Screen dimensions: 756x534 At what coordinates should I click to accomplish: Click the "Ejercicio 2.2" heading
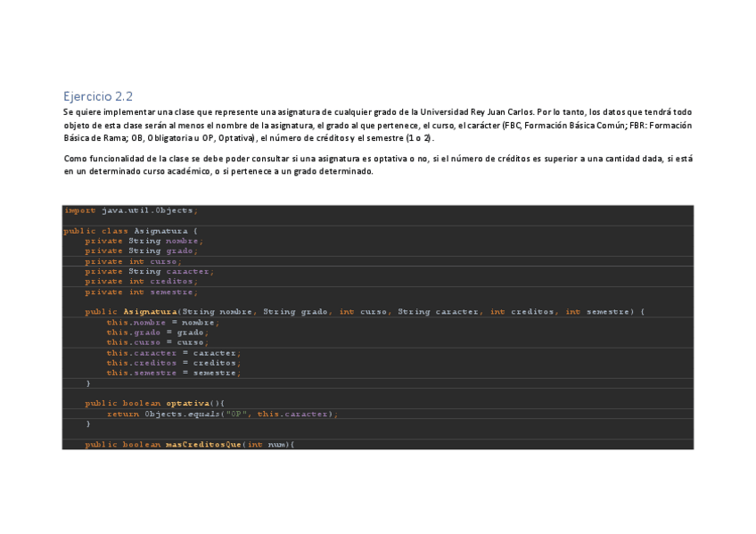(98, 96)
